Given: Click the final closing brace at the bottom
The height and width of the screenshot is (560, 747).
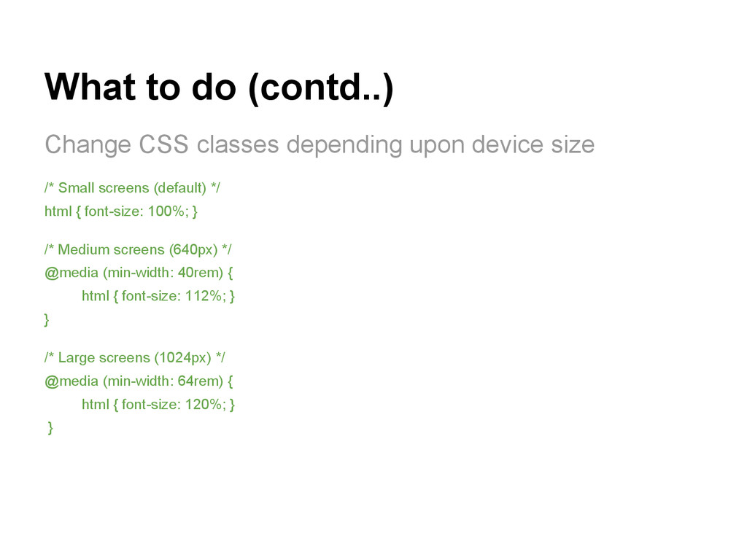Looking at the screenshot, I should click(50, 428).
